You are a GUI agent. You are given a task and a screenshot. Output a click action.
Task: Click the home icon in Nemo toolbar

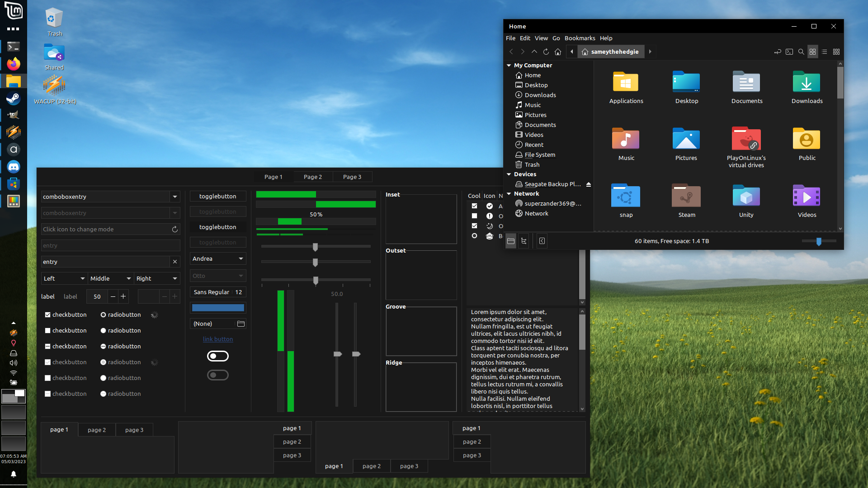pyautogui.click(x=558, y=52)
